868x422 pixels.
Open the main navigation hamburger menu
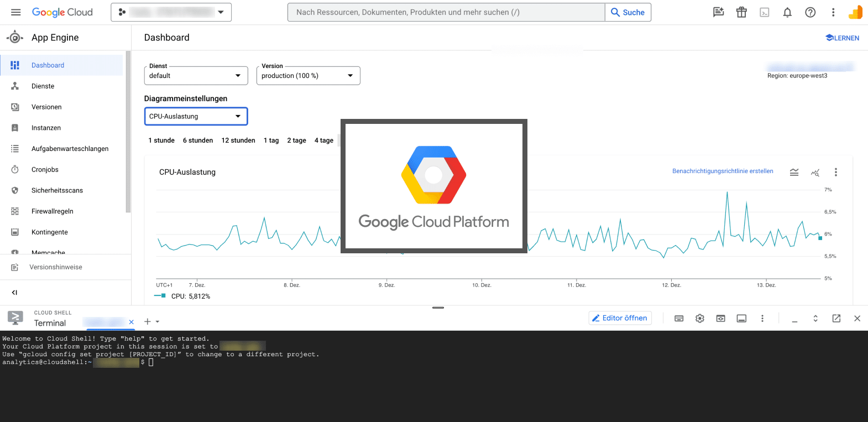[15, 12]
